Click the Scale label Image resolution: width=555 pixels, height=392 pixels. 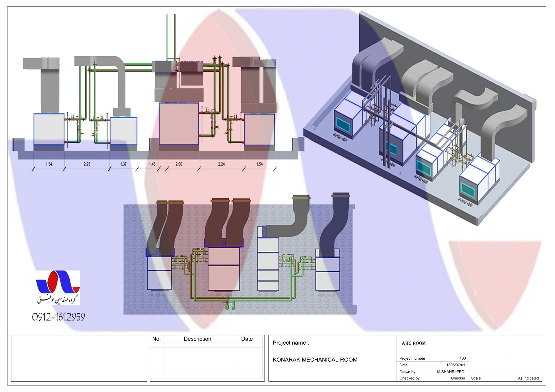point(476,378)
